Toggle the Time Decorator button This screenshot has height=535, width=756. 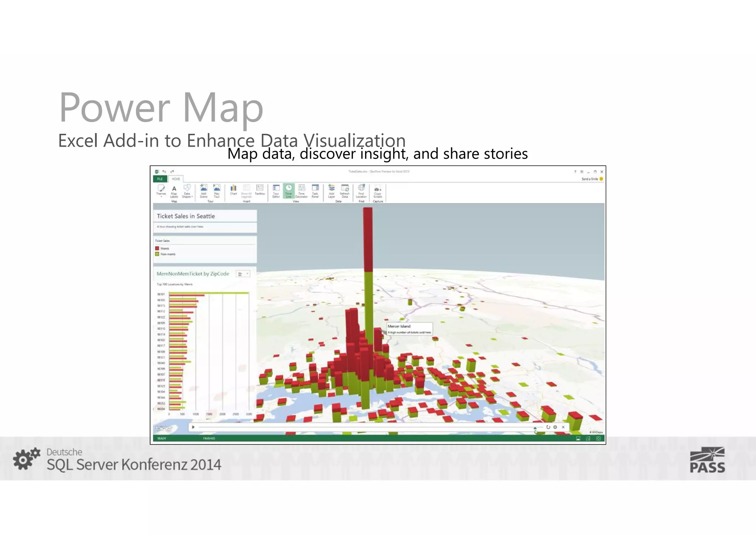coord(302,191)
